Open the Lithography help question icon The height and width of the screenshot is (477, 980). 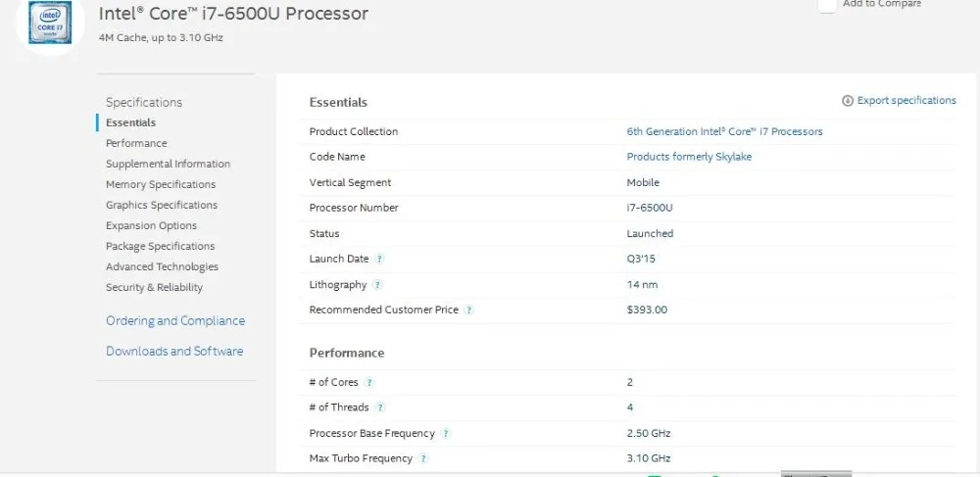[377, 285]
